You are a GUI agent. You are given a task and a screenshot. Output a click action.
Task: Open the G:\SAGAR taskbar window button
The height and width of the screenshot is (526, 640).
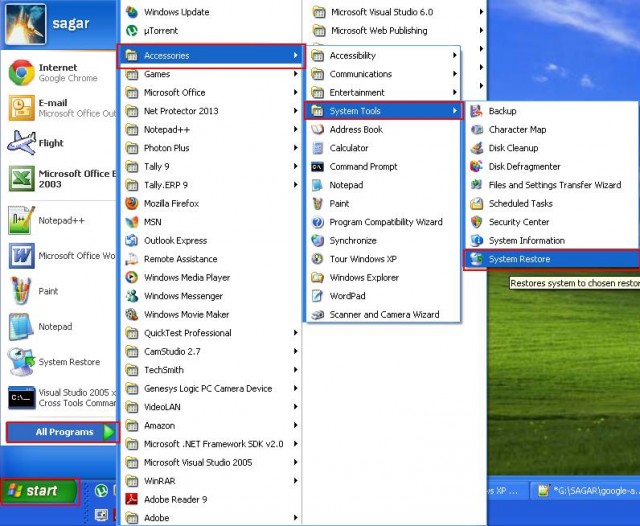pos(586,490)
